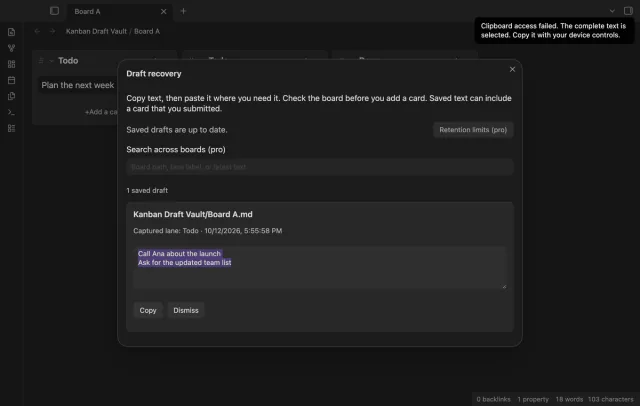Click the 'Captured lane: Todo' timestamp line
Viewport: 640px width, 406px height.
coord(207,231)
